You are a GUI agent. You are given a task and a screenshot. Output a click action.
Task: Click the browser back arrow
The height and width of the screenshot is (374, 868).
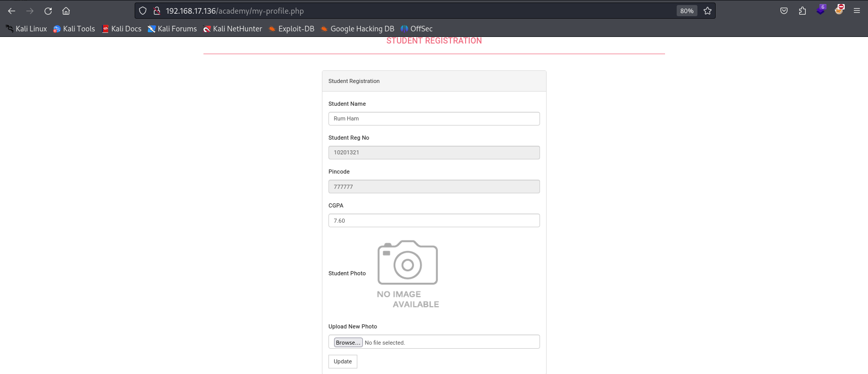click(x=12, y=11)
